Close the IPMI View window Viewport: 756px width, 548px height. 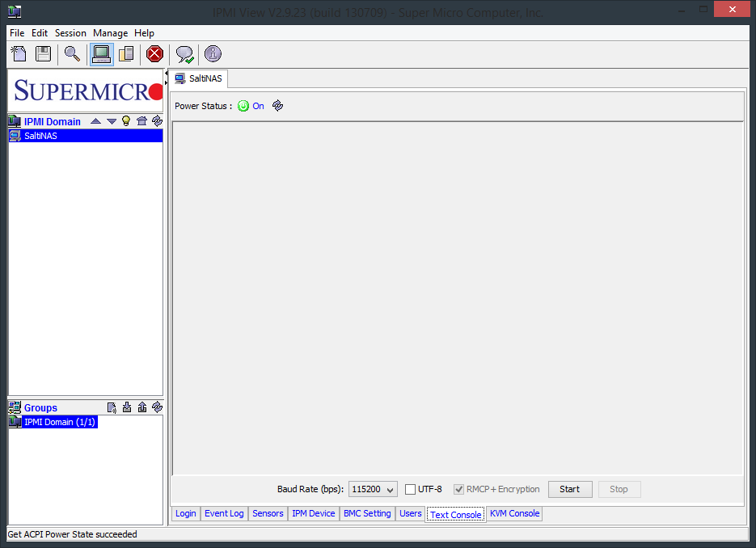point(733,9)
